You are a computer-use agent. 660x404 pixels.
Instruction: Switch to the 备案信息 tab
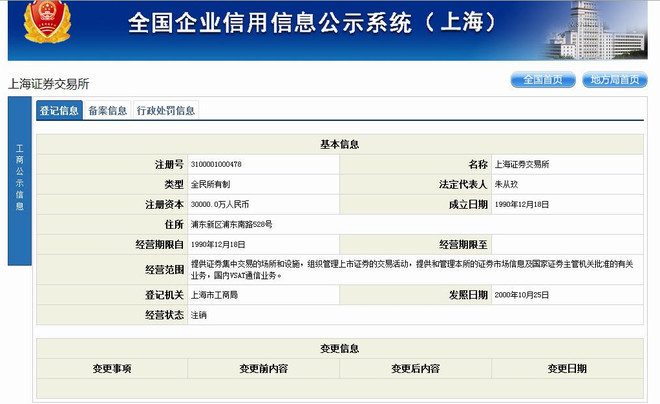108,110
